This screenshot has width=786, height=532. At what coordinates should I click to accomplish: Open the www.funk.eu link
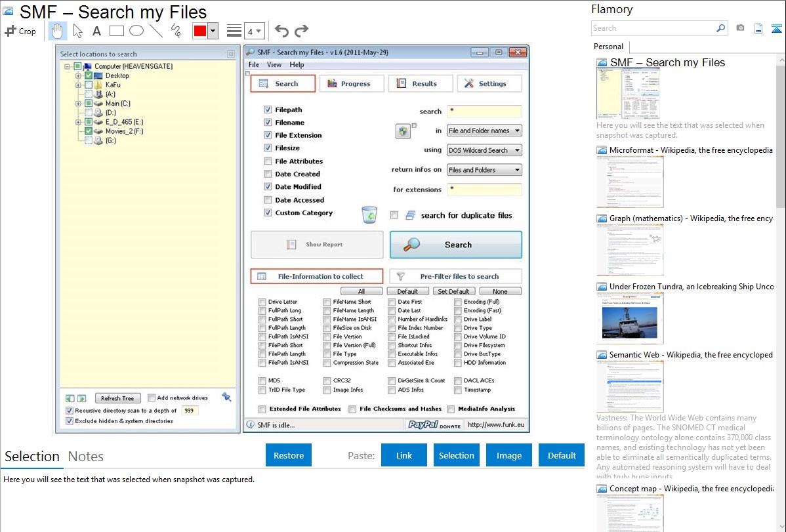(x=496, y=424)
